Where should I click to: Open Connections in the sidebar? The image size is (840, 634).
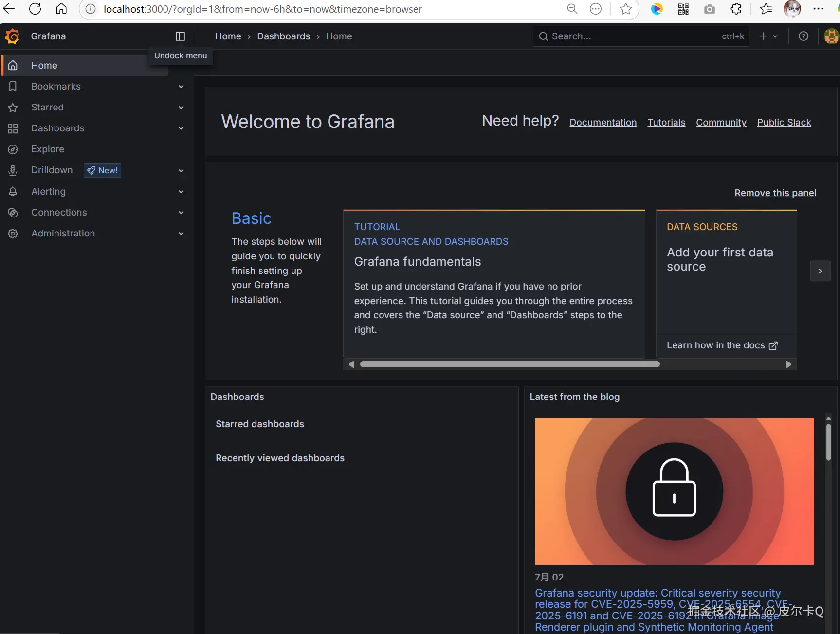(59, 212)
